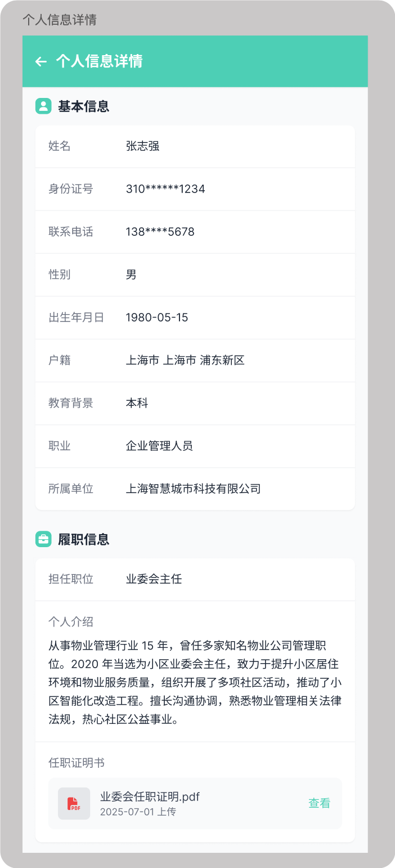Click the back arrow in the header

pos(41,61)
